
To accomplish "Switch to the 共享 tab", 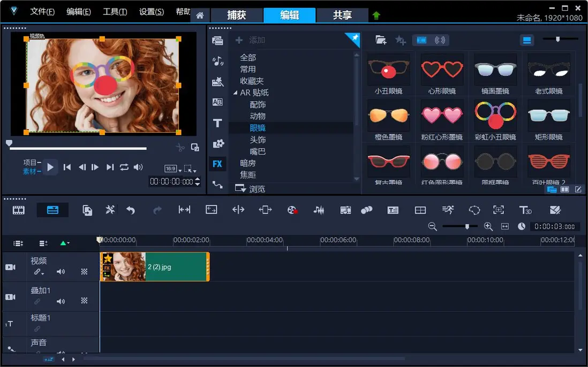I will pyautogui.click(x=342, y=15).
